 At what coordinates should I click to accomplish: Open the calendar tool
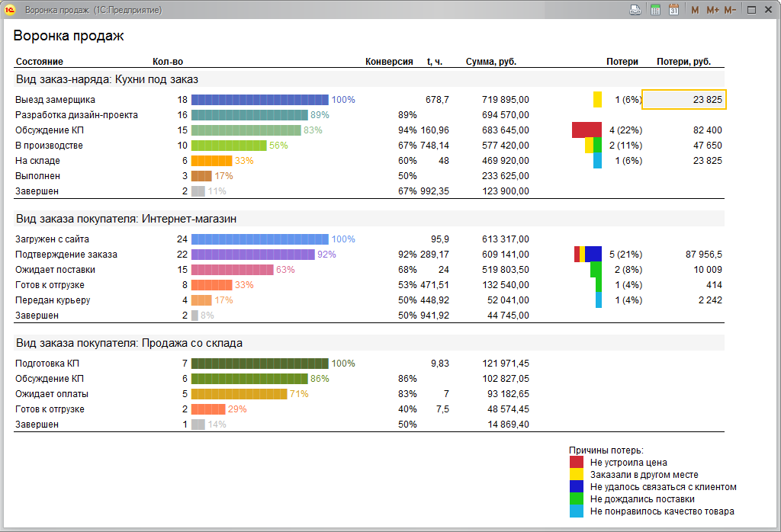(x=673, y=10)
